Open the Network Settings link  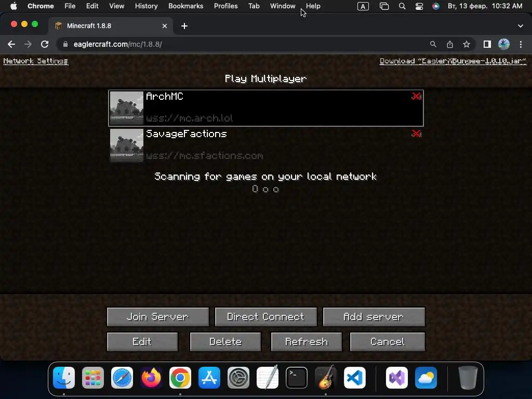pos(36,61)
